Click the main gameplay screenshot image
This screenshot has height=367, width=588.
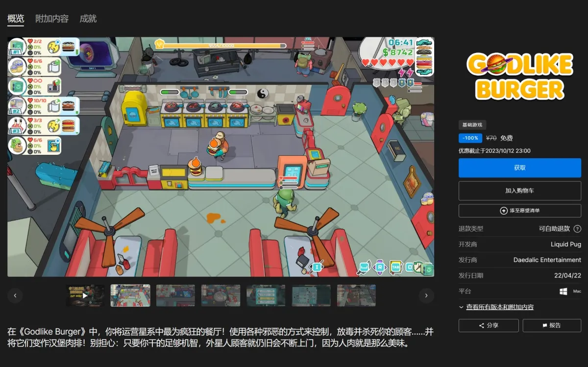(x=220, y=157)
